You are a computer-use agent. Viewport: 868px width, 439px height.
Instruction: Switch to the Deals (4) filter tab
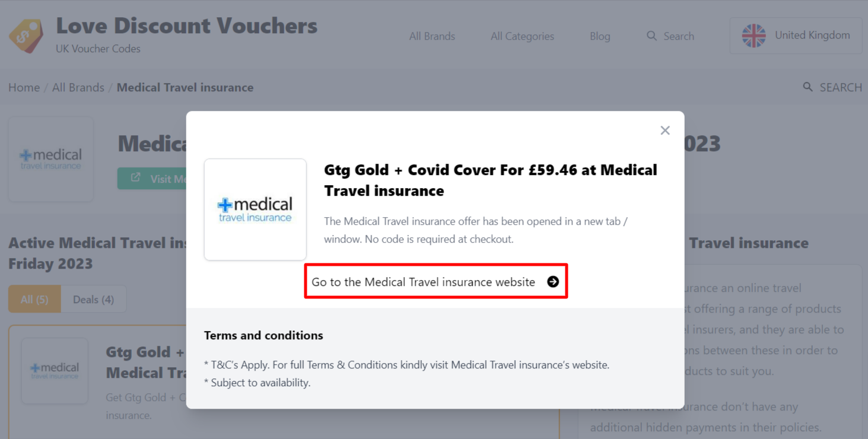(x=93, y=299)
